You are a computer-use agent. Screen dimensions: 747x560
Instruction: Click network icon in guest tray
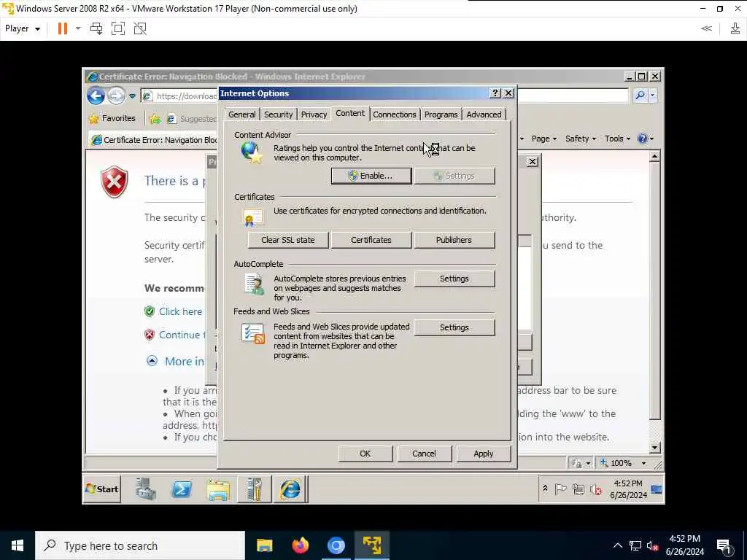[578, 489]
